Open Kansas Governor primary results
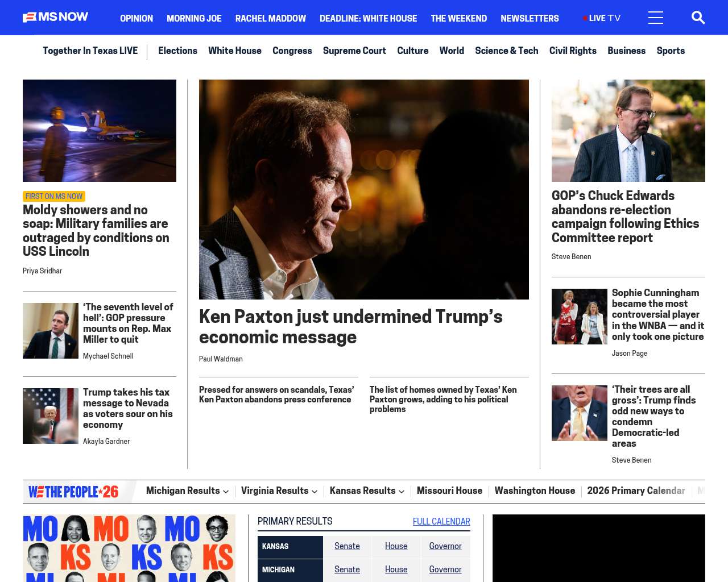 (x=445, y=546)
